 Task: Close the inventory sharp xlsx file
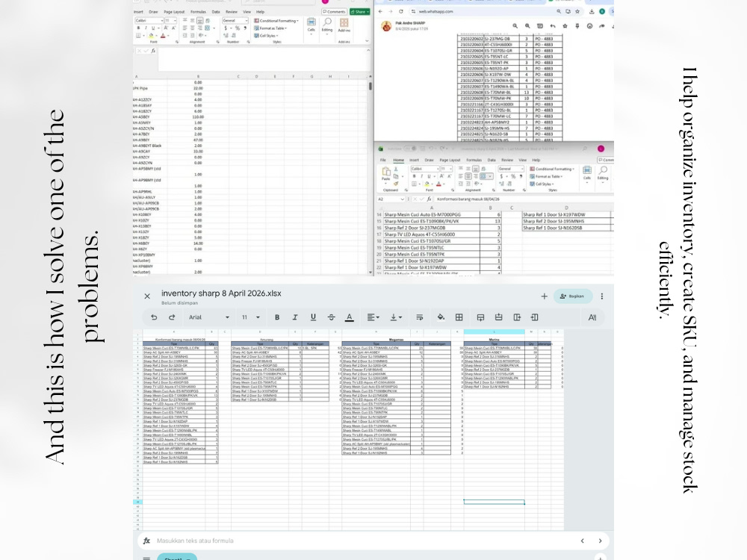[147, 296]
